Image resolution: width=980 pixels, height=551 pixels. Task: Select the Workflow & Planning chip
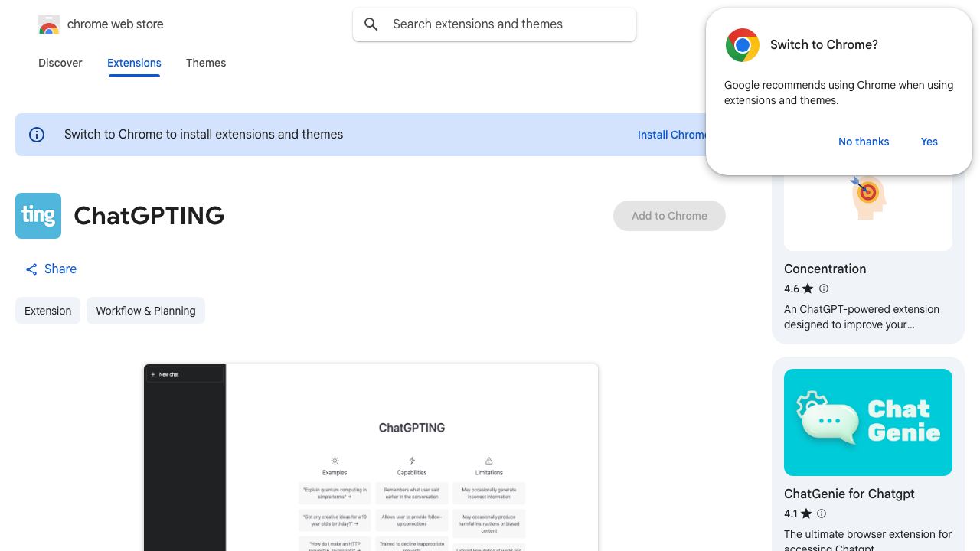[145, 311]
